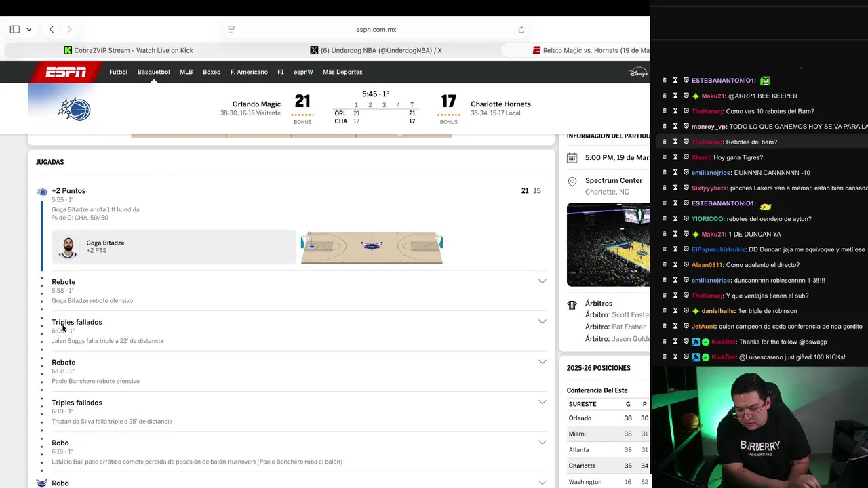Expand the Jalen Suggs Triples fallados play
Screen dimensions: 868x488
point(542,321)
